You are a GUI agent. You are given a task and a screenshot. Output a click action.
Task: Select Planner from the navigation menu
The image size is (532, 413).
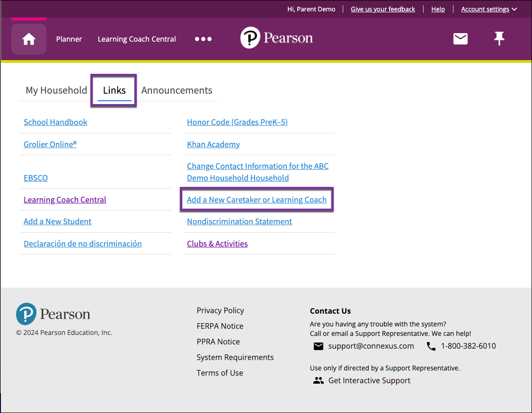point(69,39)
